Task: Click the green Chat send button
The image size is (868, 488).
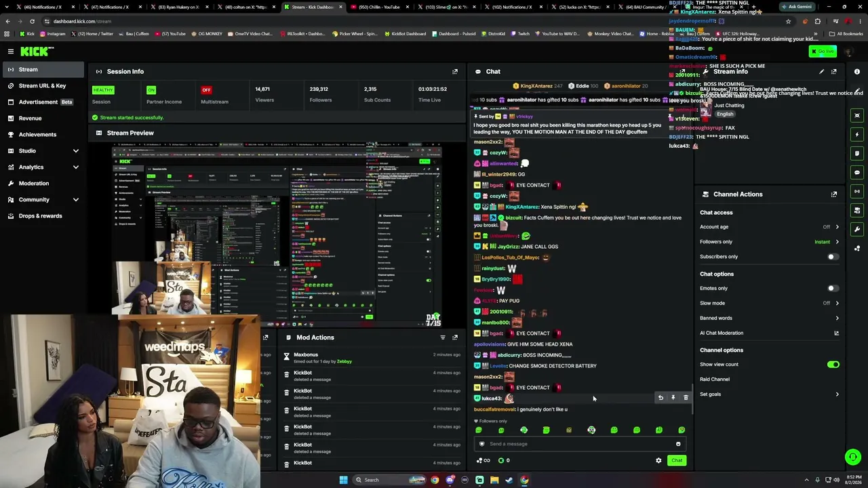Action: (677, 460)
